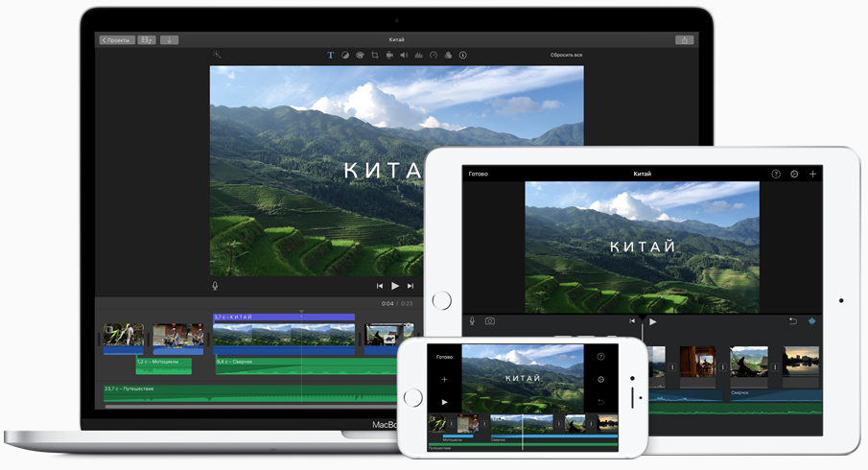
Task: Open the media library toggle on Mac toolbar
Action: [146, 40]
